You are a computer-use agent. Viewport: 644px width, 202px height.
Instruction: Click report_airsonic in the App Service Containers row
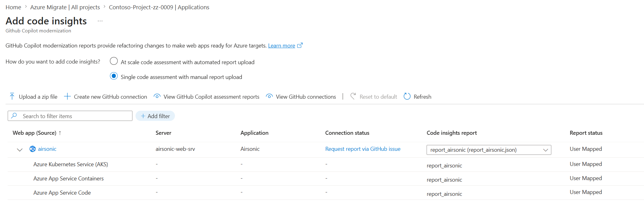[x=444, y=180]
